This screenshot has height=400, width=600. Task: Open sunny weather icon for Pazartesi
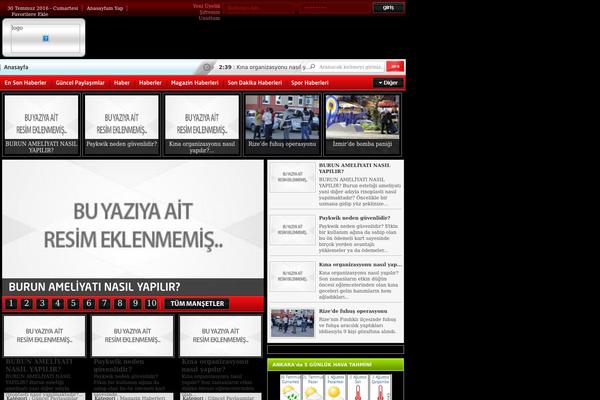point(335,393)
